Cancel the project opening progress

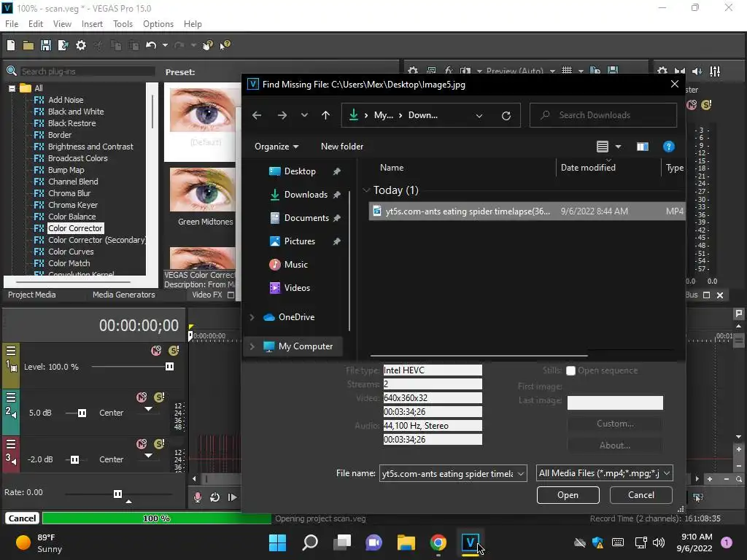23,518
